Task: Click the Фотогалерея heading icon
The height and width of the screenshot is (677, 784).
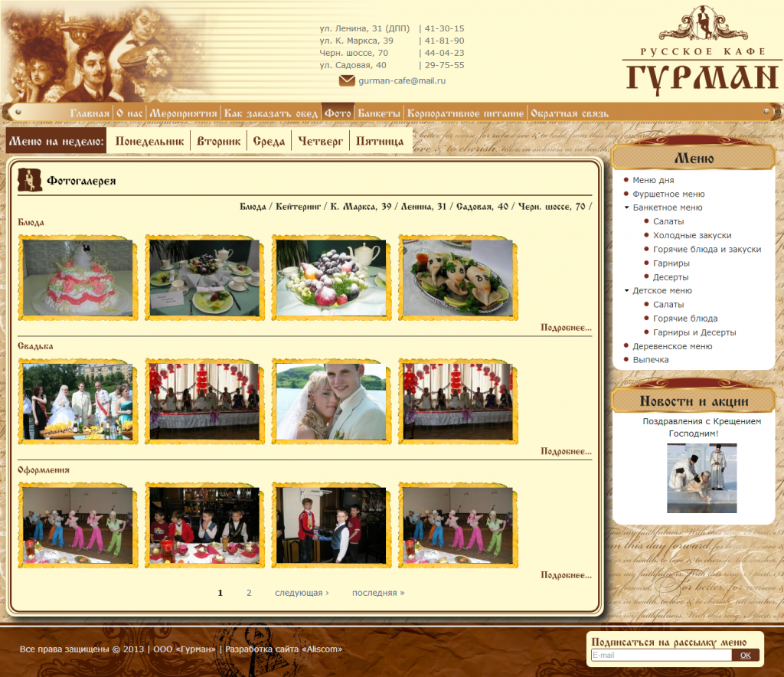Action: click(x=29, y=180)
